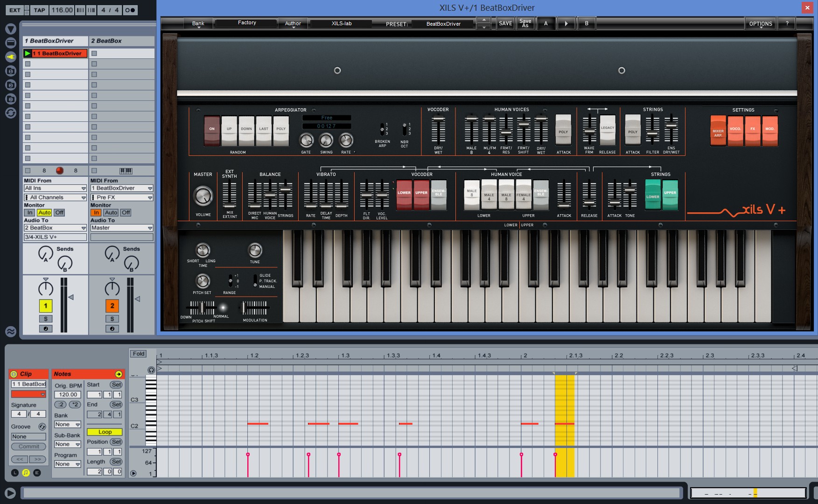818x504 pixels.
Task: Open track 2 'Pre FX' dropdown
Action: click(x=122, y=197)
